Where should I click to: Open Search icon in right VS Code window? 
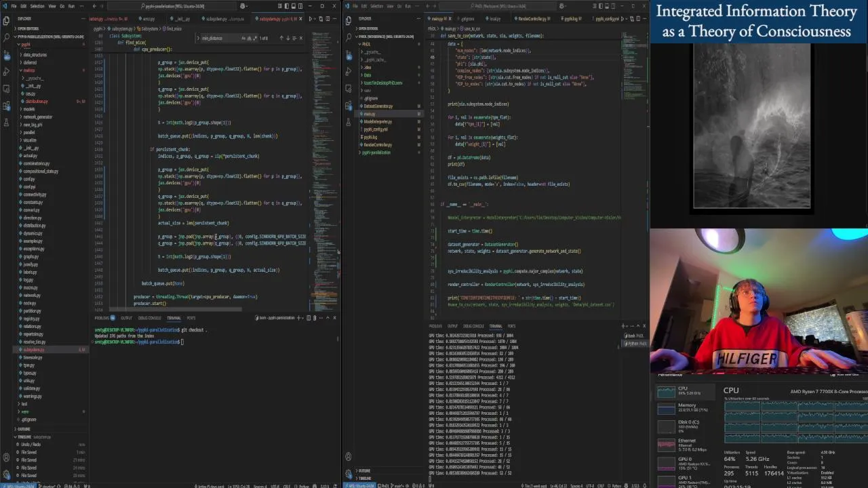[x=349, y=37]
